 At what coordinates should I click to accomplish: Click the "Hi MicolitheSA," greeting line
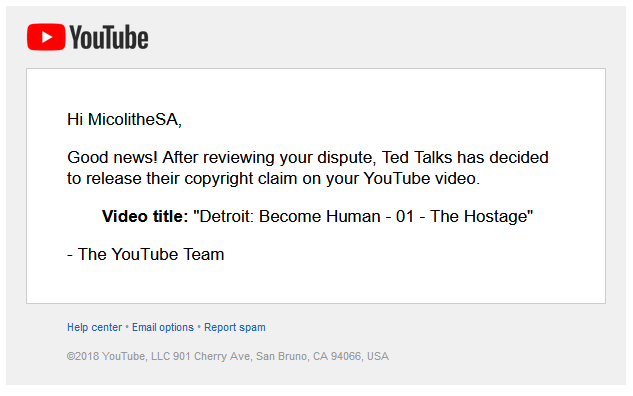coord(124,119)
